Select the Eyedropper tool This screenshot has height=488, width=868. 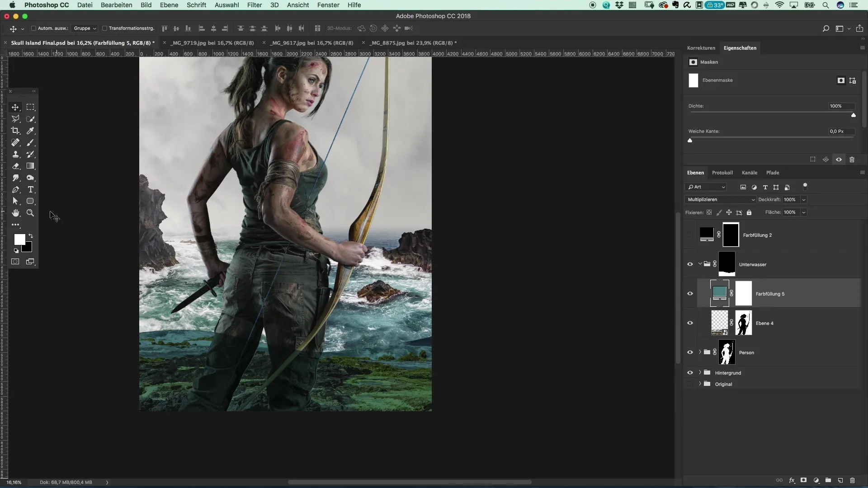[x=30, y=131]
